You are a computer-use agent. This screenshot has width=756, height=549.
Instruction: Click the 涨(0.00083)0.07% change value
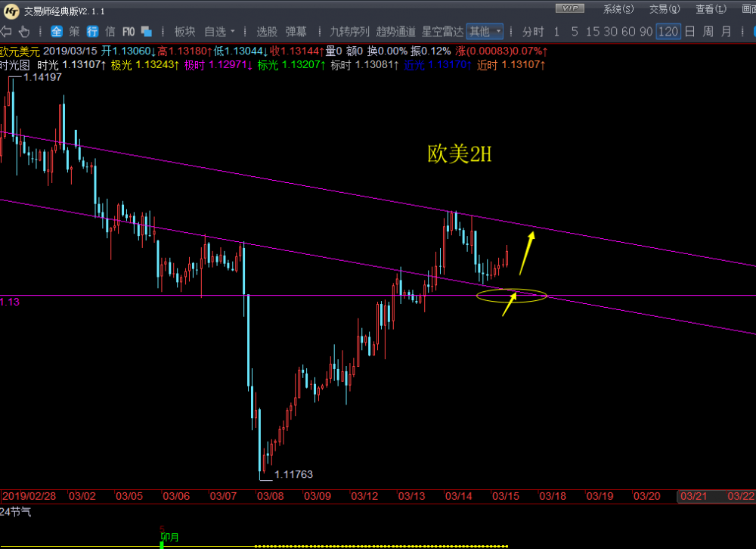click(x=501, y=51)
